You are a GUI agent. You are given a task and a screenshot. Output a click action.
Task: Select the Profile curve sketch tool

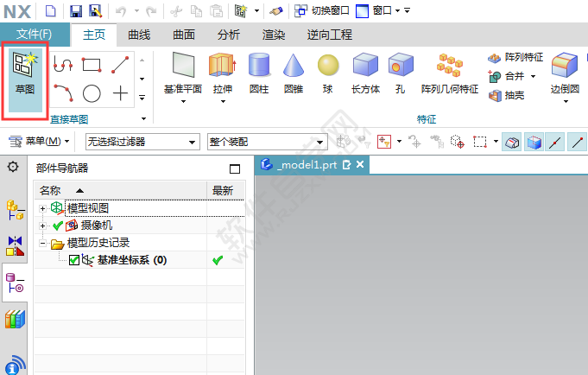(63, 64)
